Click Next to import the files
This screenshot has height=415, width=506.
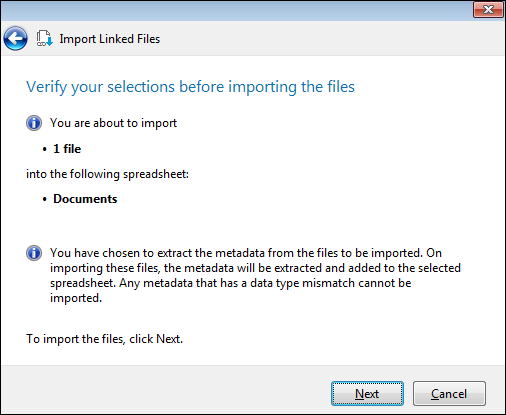coord(367,394)
